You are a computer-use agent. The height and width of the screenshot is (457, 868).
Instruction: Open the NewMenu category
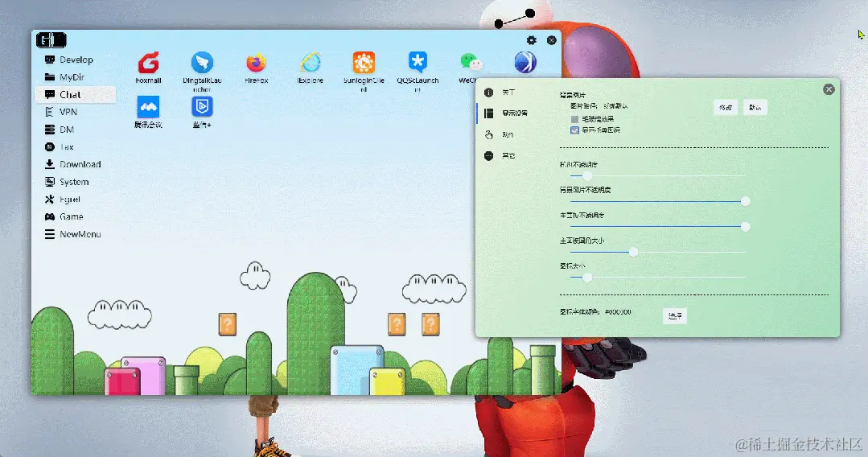tap(76, 234)
